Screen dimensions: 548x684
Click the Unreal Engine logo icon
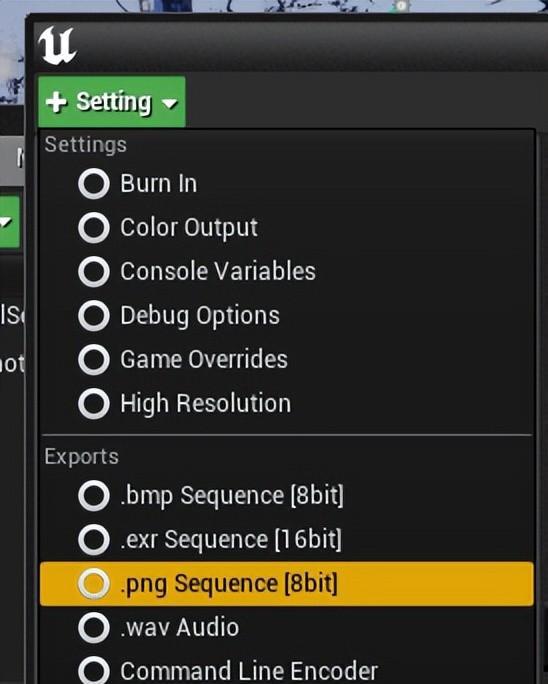pyautogui.click(x=57, y=45)
